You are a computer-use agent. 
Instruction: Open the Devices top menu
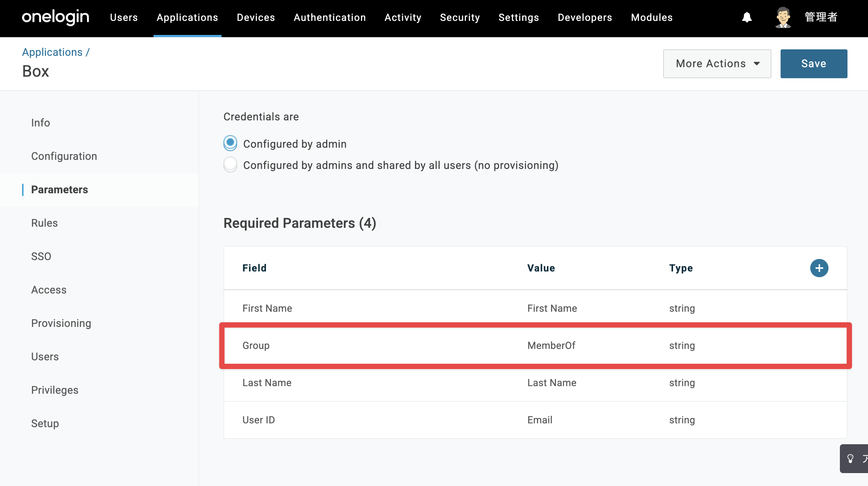point(256,17)
